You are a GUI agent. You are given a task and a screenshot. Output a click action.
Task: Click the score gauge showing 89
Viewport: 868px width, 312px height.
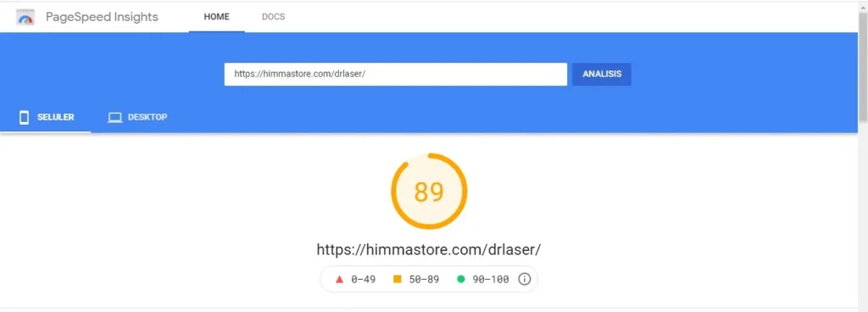(429, 192)
